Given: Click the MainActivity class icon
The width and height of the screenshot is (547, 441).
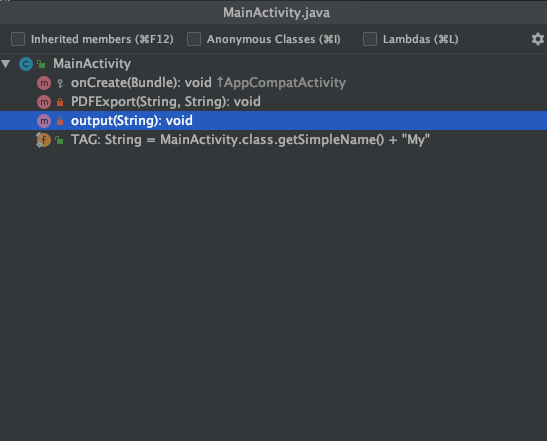Looking at the screenshot, I should point(26,64).
